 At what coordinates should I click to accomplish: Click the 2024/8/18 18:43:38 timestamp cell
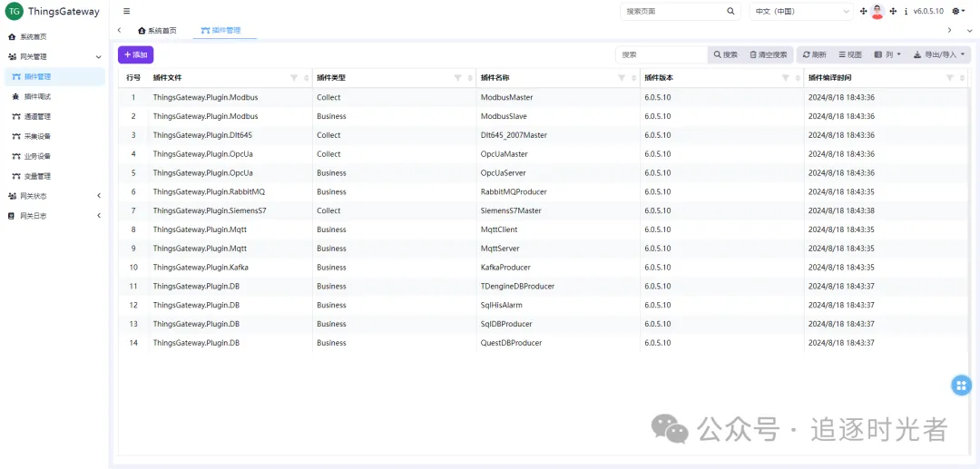(887, 210)
